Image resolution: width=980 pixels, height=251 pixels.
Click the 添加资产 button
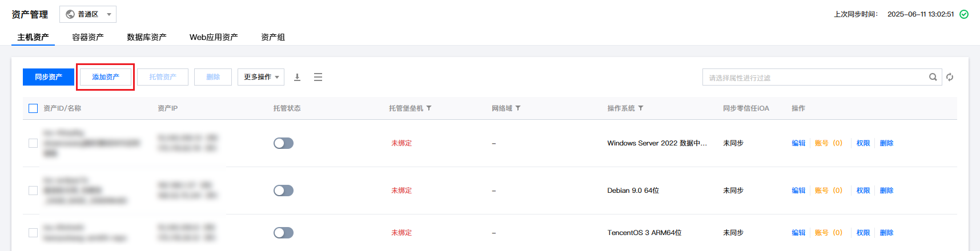(x=106, y=77)
